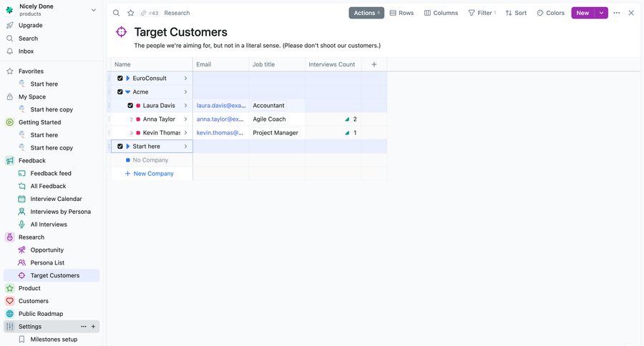Copy the #43 link icon
The width and height of the screenshot is (644, 346).
point(143,13)
